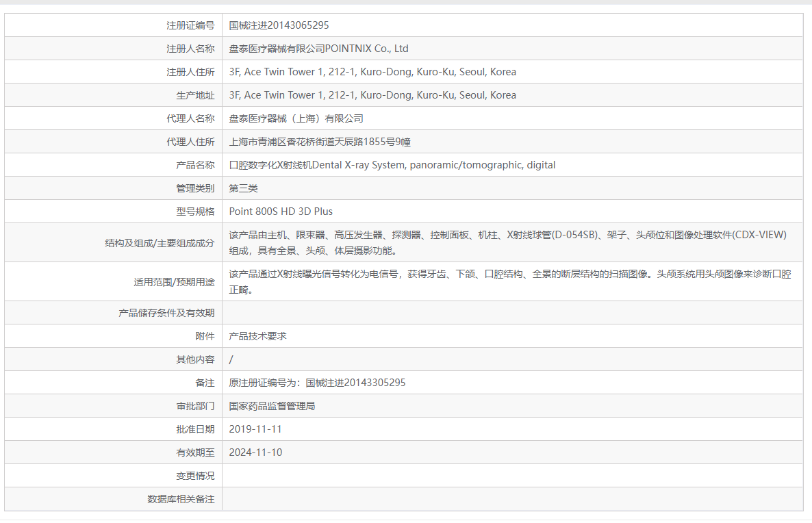Click the 型号规格 label
Screen dimensions: 812x523
click(x=194, y=212)
